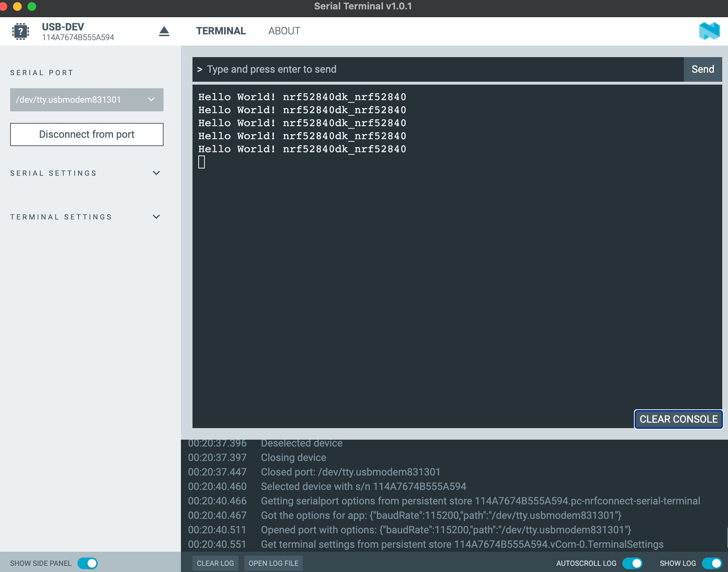
Task: Click the eject device triangle icon
Action: 164,31
